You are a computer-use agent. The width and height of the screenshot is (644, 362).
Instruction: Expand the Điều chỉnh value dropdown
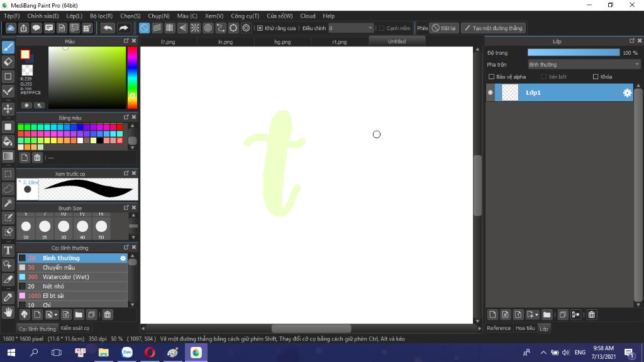tap(370, 28)
